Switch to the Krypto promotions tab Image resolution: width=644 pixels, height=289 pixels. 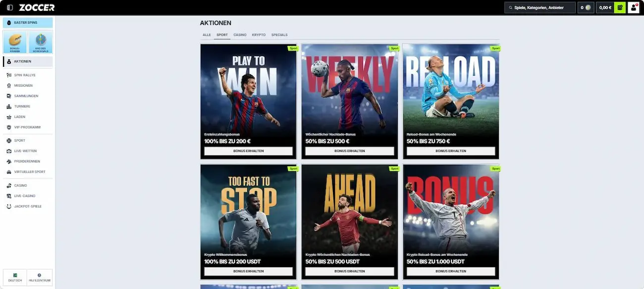click(x=259, y=35)
